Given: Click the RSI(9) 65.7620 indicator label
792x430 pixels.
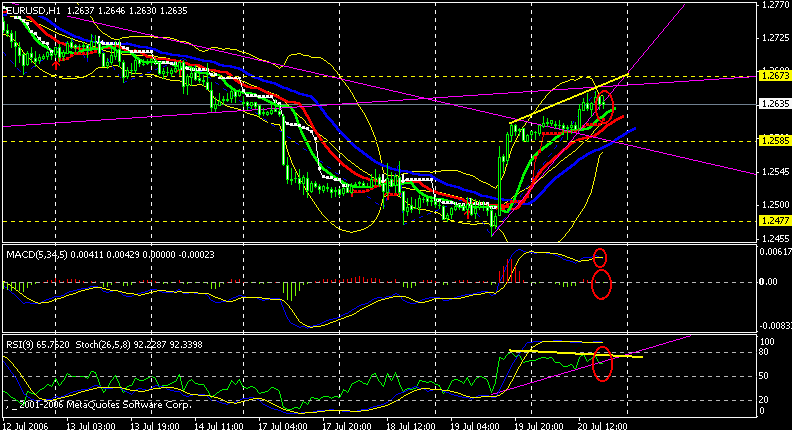Looking at the screenshot, I should coord(38,345).
